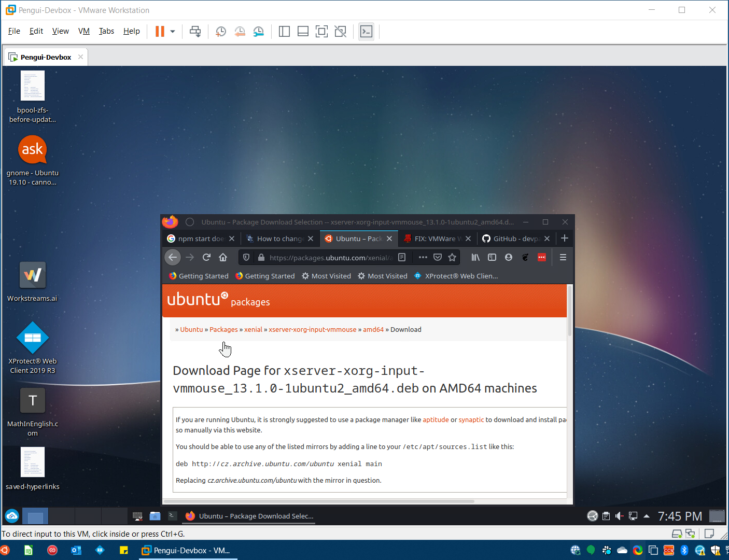Toggle the Firefox sidebar
This screenshot has width=729, height=560.
(492, 257)
